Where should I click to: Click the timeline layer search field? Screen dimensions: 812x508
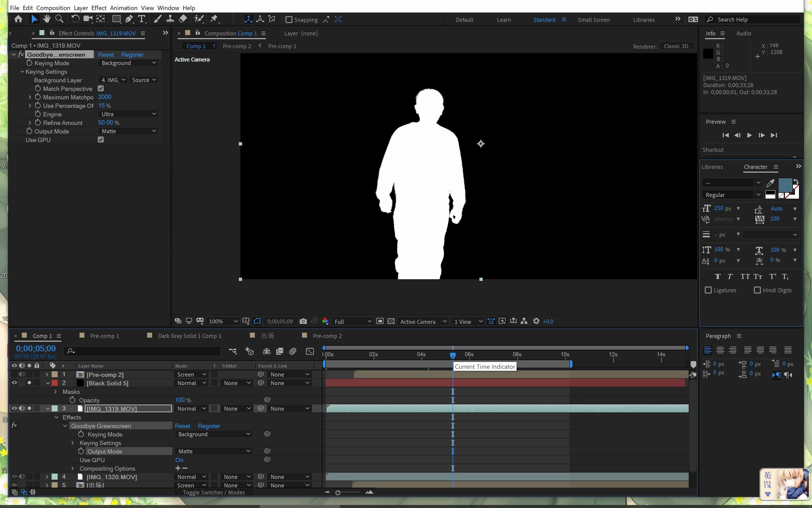click(142, 351)
